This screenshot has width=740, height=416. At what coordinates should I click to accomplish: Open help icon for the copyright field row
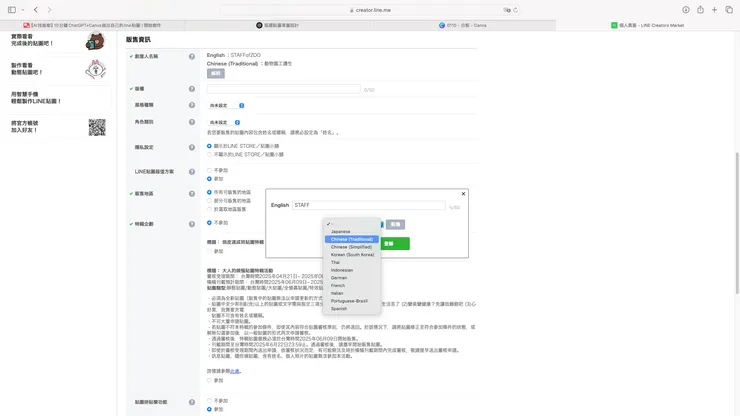pos(192,89)
